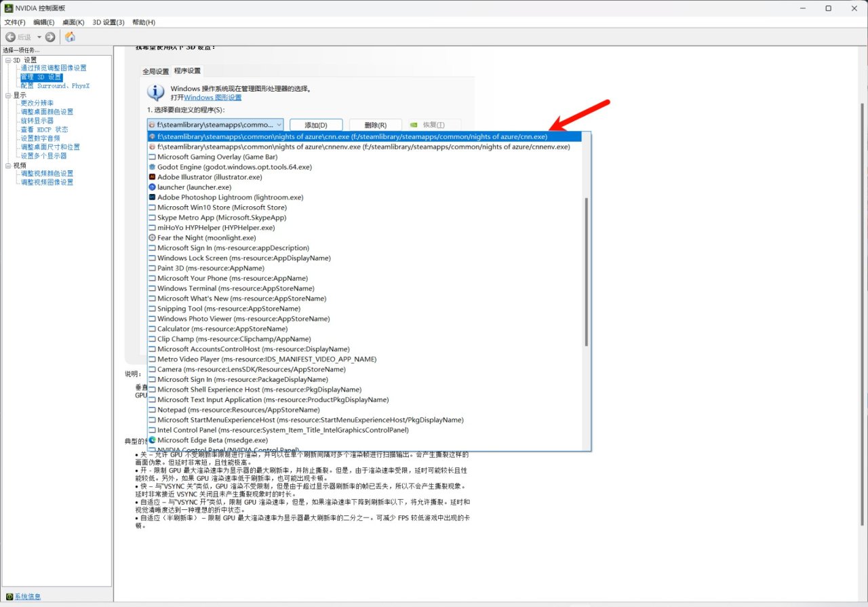This screenshot has width=868, height=607.
Task: Click the 恢复(I) button
Action: (x=434, y=125)
